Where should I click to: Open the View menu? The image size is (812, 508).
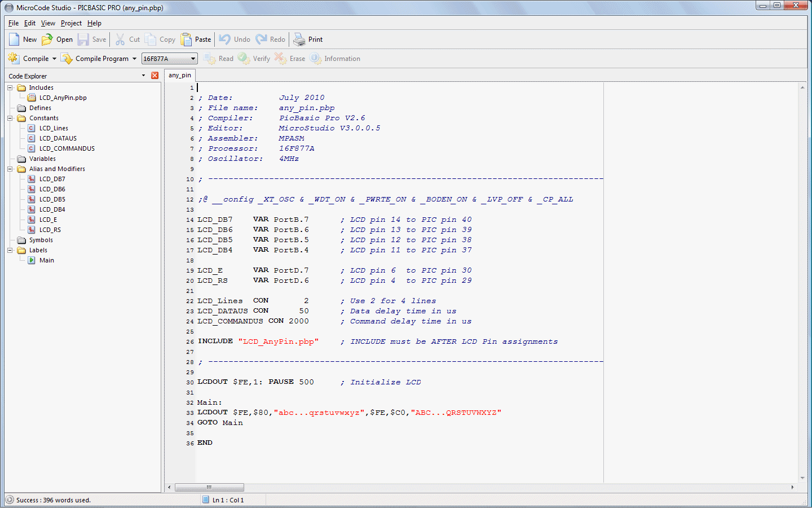coord(48,23)
